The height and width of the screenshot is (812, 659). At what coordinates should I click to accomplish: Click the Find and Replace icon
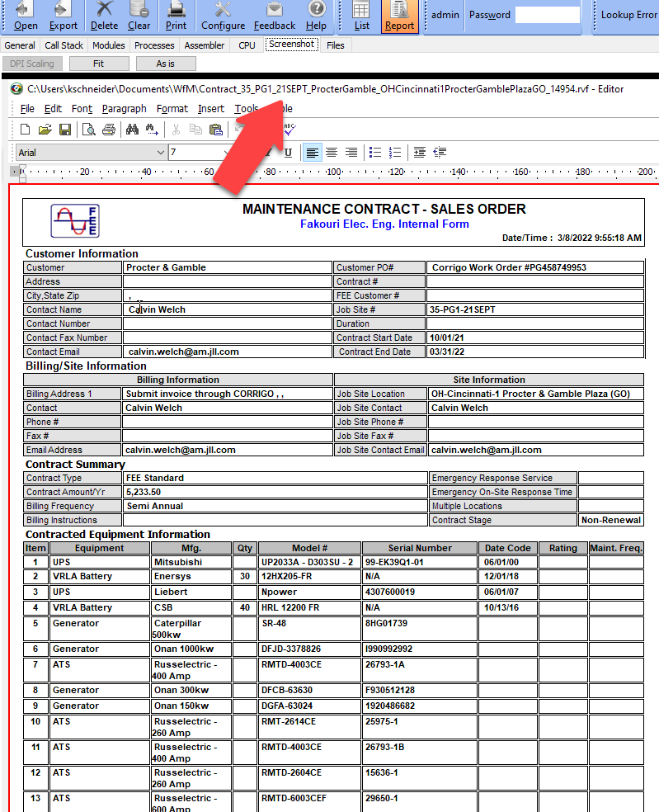[x=152, y=130]
